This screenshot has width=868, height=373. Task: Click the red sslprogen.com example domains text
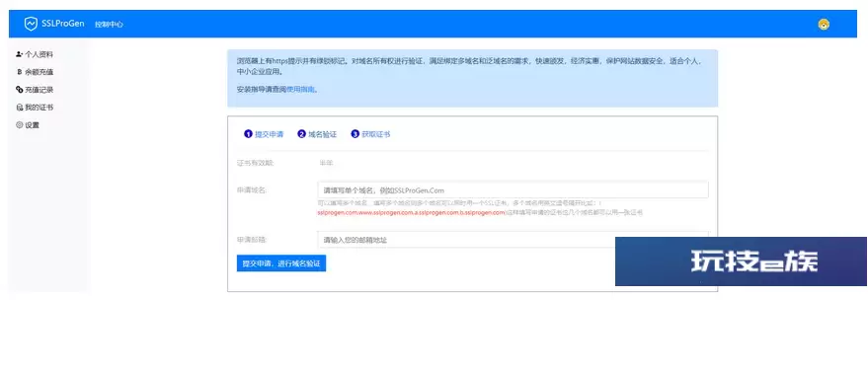(412, 212)
